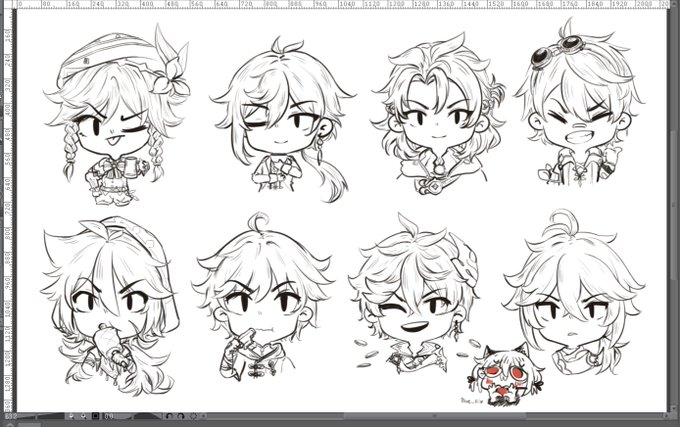Click the vertical ruler left of the canvas

[9, 210]
